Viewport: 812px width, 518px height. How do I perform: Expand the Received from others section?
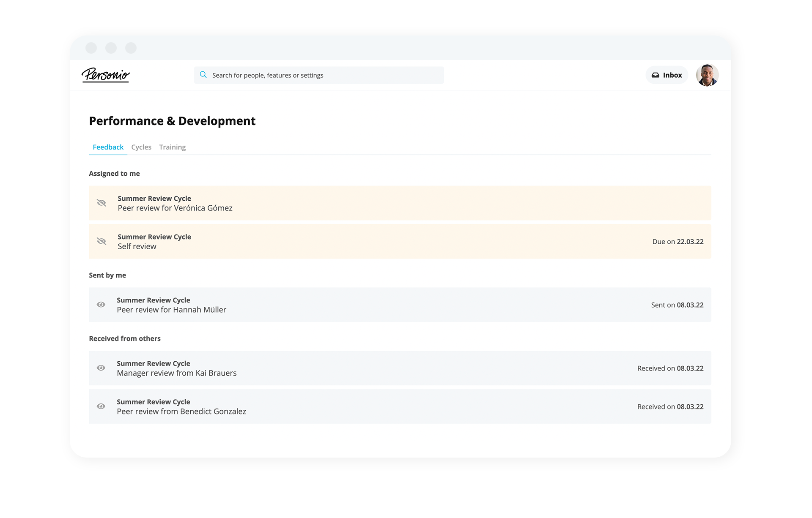(125, 338)
